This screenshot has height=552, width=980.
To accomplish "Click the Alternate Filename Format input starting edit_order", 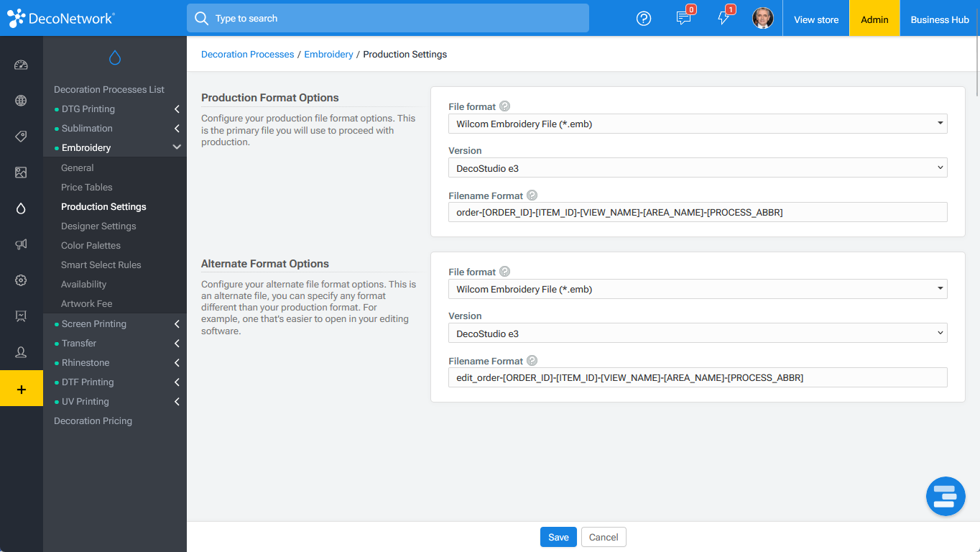I will click(x=698, y=377).
